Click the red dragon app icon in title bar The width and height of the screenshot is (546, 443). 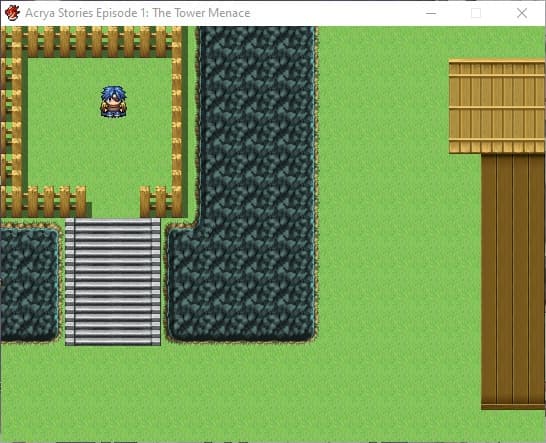pyautogui.click(x=12, y=13)
